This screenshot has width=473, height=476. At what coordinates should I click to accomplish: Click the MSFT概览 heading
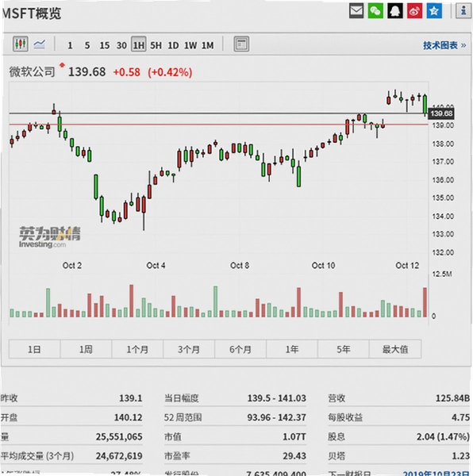(32, 13)
